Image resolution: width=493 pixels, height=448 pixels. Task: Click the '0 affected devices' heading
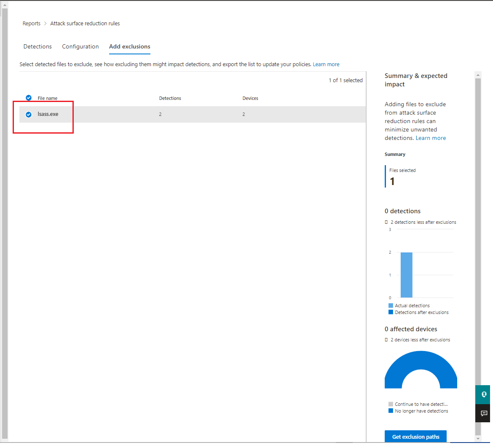(x=411, y=329)
